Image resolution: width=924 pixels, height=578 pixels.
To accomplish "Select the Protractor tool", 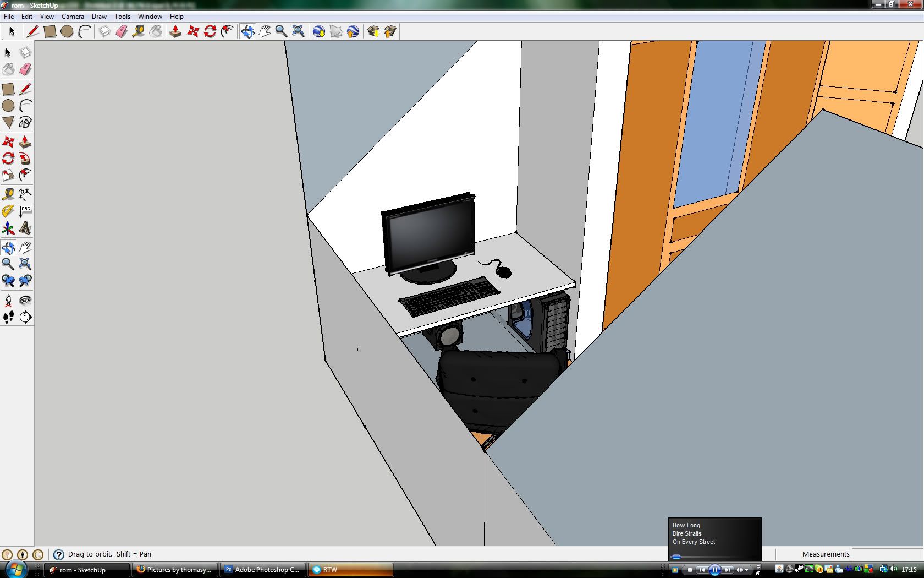I will [8, 211].
